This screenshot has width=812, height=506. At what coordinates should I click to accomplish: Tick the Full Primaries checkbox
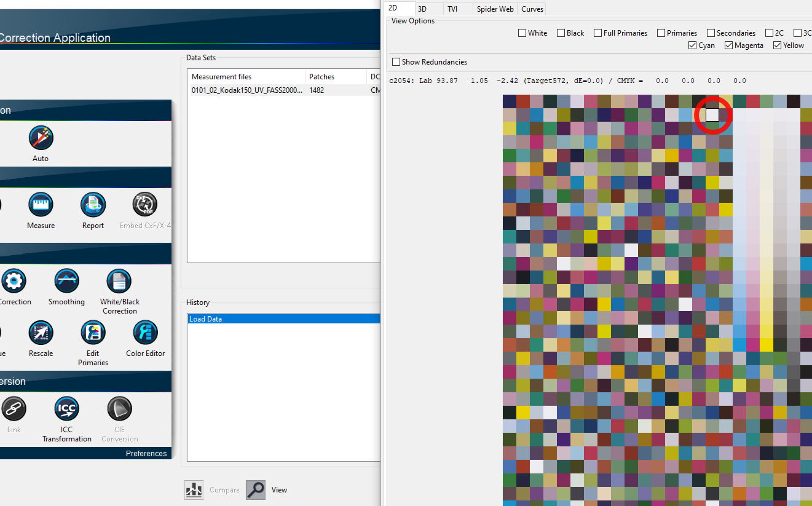(598, 33)
